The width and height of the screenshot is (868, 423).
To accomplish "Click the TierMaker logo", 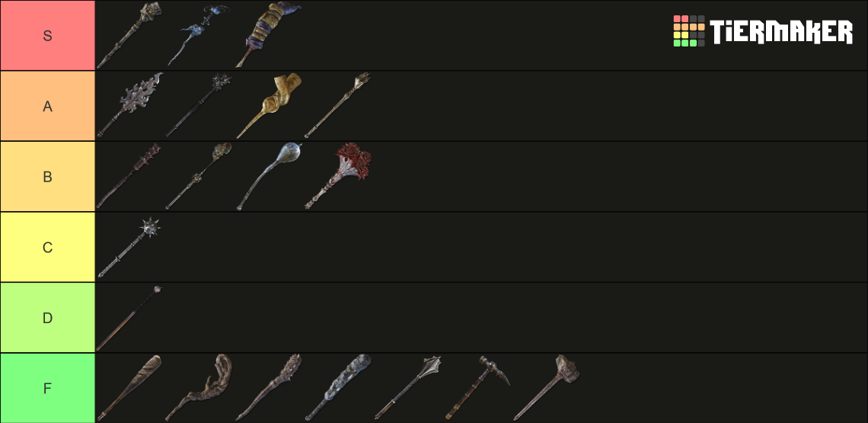I will click(x=763, y=30).
